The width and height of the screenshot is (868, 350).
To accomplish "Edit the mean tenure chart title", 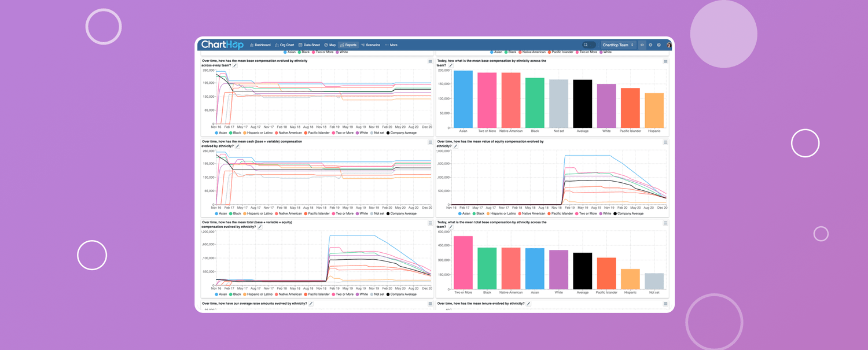I will coord(528,304).
